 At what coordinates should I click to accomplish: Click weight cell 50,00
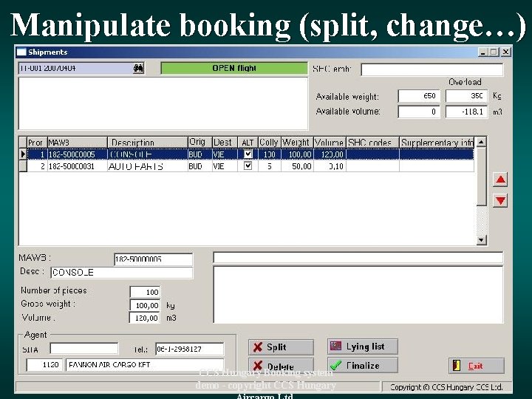point(297,166)
